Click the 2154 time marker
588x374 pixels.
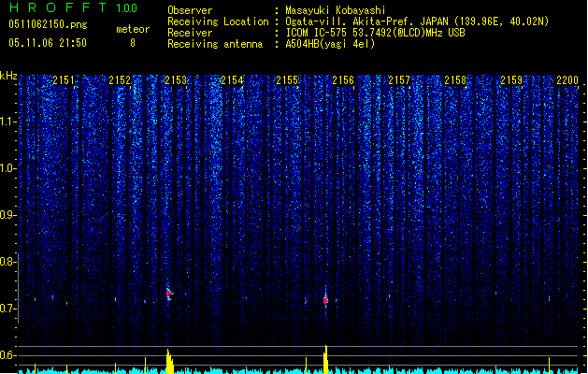tap(232, 80)
